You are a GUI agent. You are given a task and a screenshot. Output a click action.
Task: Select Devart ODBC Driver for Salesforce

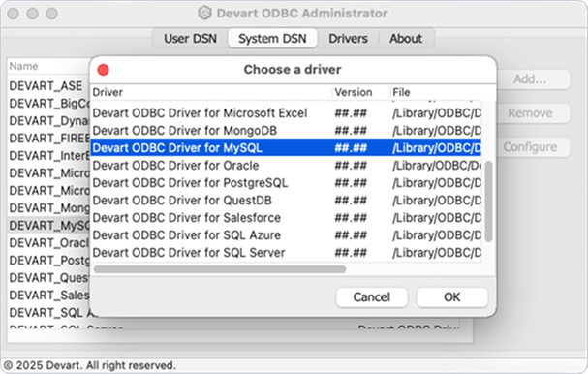286,218
